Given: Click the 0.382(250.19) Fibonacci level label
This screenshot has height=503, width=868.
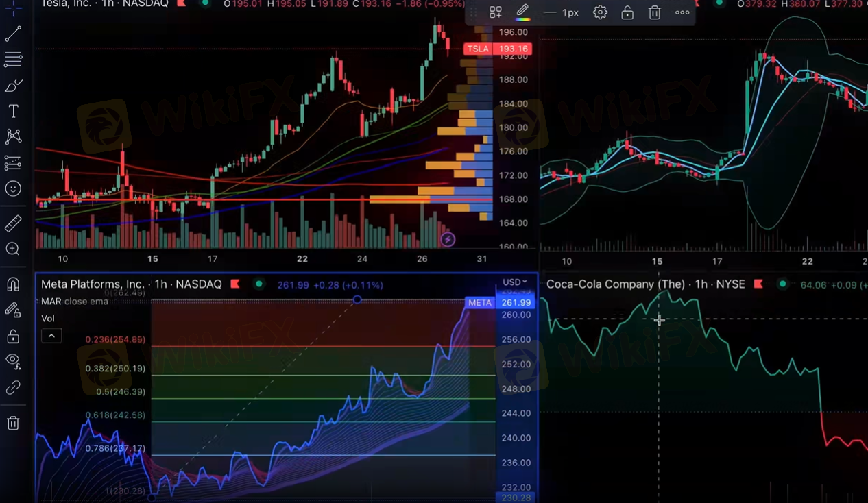Looking at the screenshot, I should click(115, 369).
